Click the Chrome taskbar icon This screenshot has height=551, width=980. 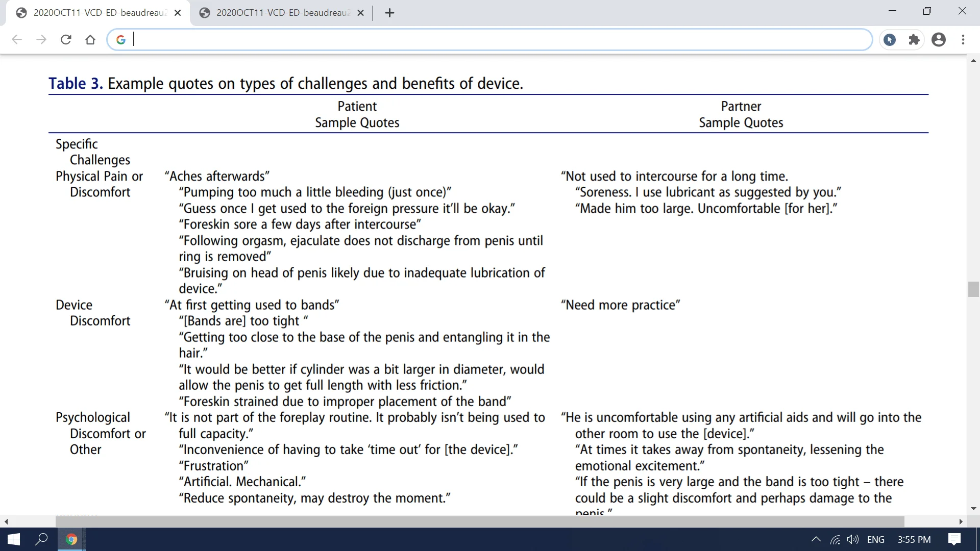[71, 539]
